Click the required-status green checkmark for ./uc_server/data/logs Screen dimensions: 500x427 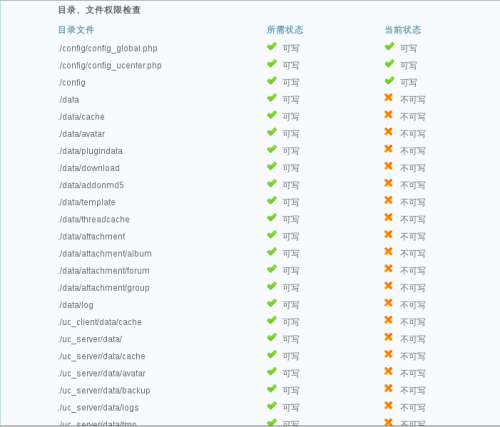point(272,406)
